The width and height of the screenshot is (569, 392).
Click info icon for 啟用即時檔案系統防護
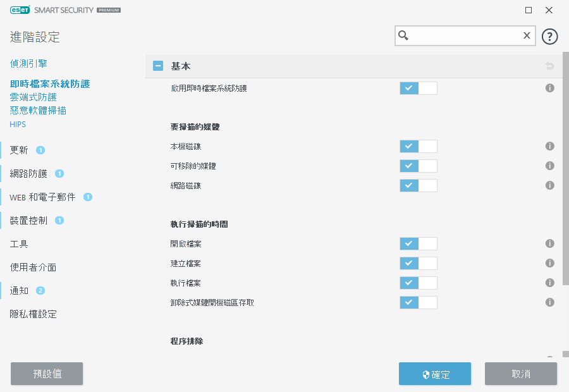(549, 88)
